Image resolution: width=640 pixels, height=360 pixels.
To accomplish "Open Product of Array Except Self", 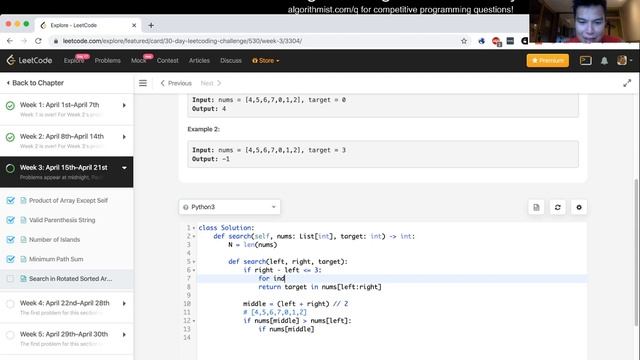I will (68, 200).
